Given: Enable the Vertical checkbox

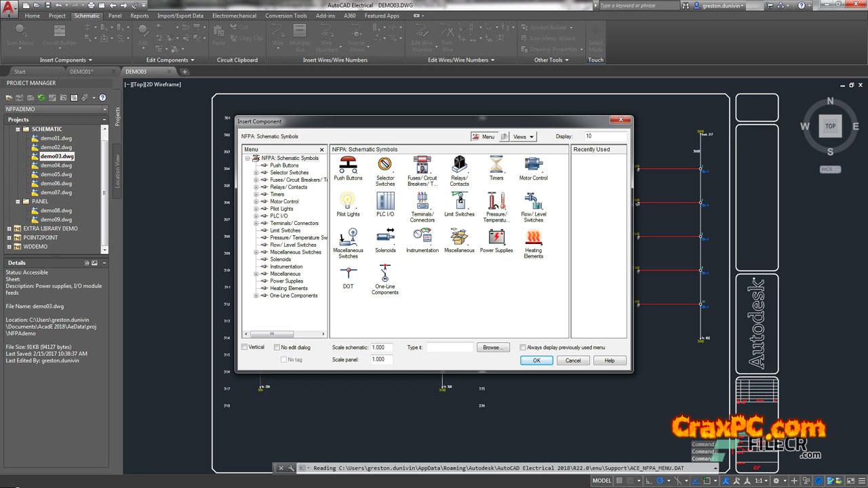Looking at the screenshot, I should (x=245, y=347).
